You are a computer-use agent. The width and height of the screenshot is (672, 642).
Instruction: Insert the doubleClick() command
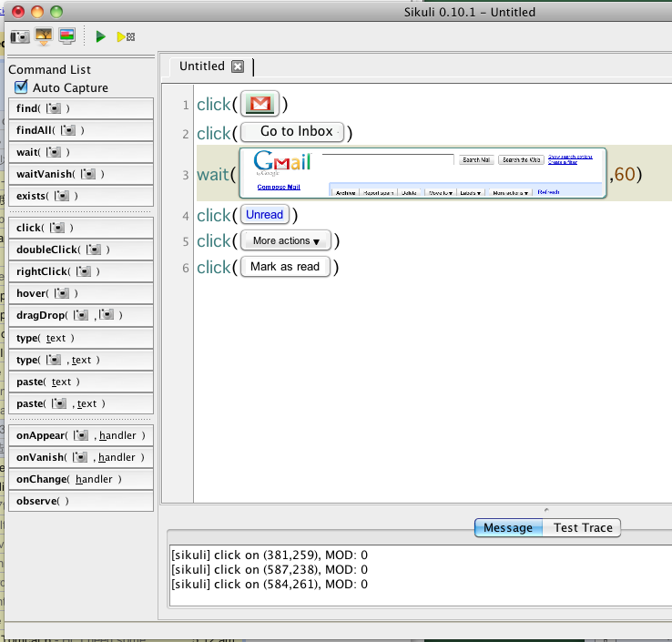tap(81, 250)
